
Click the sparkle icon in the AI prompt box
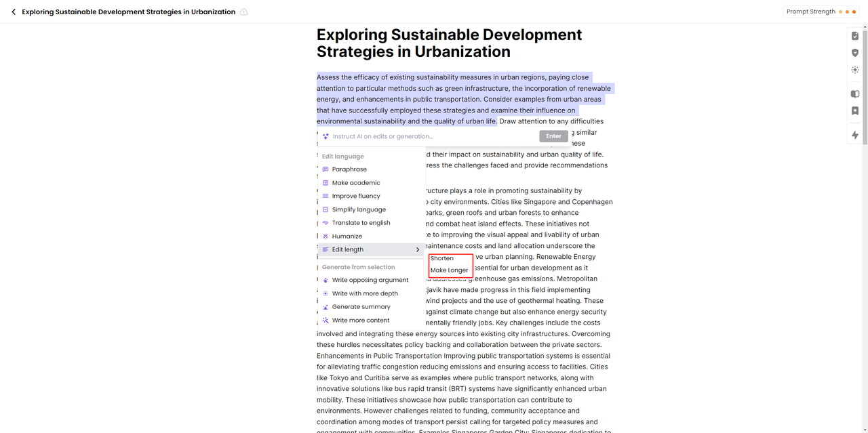pyautogui.click(x=325, y=136)
